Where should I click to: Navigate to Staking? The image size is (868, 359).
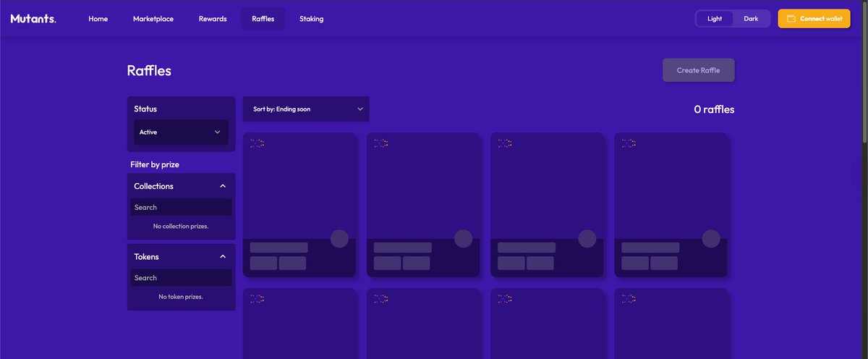(312, 19)
